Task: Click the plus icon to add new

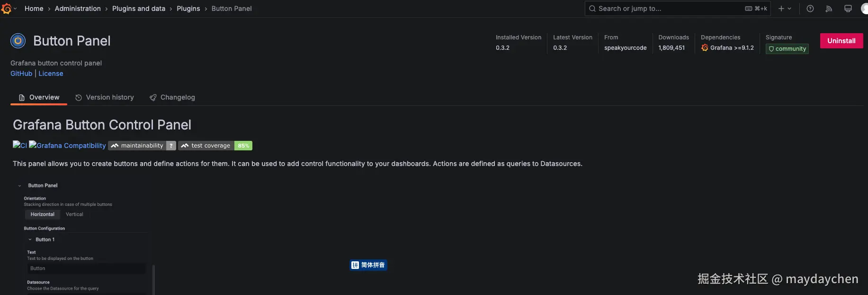Action: pyautogui.click(x=781, y=9)
